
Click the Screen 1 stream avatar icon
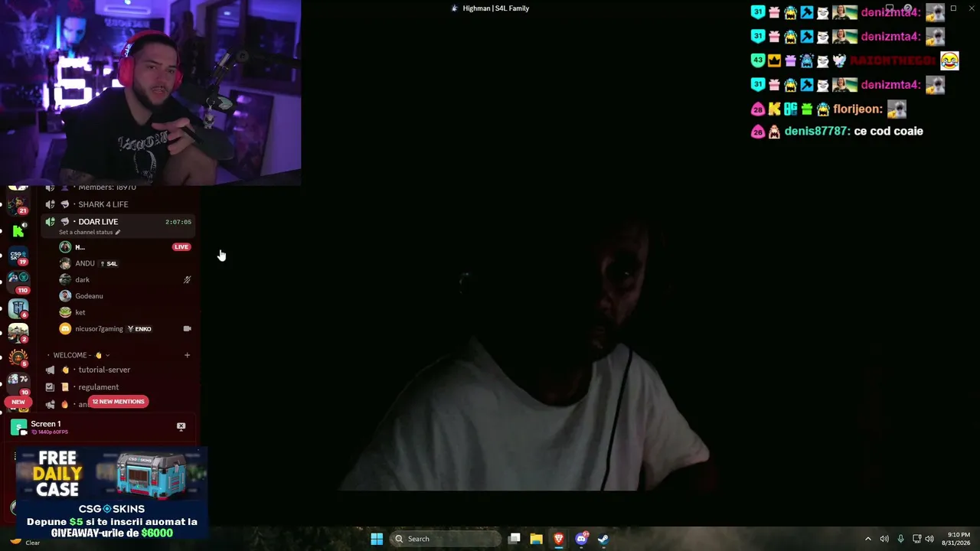click(18, 427)
